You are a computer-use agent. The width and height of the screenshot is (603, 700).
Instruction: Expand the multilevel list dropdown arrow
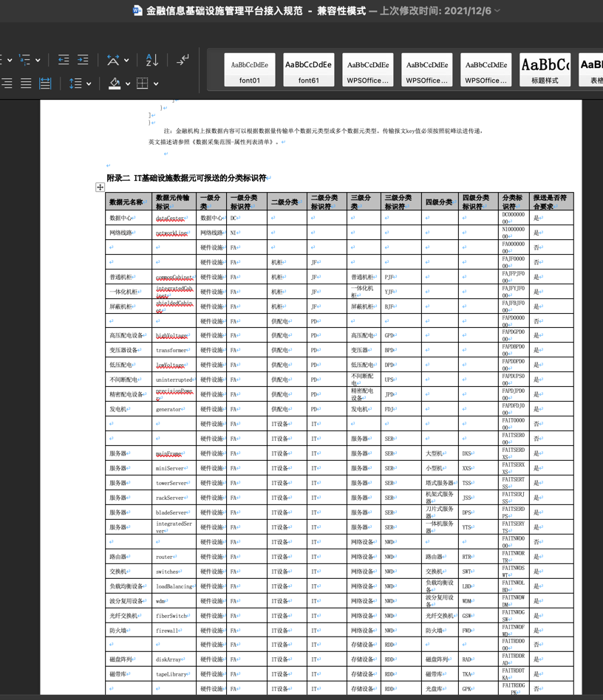point(38,60)
